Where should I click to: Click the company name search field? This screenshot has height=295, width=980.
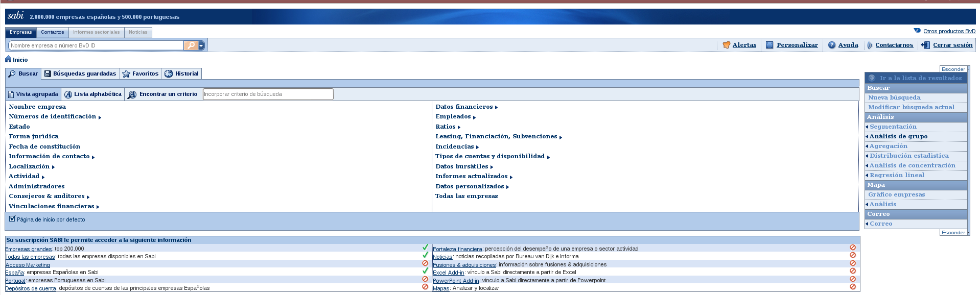(96, 45)
